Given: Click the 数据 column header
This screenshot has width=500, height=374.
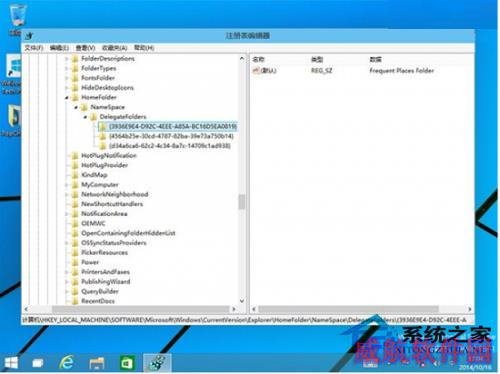Looking at the screenshot, I should tap(375, 59).
